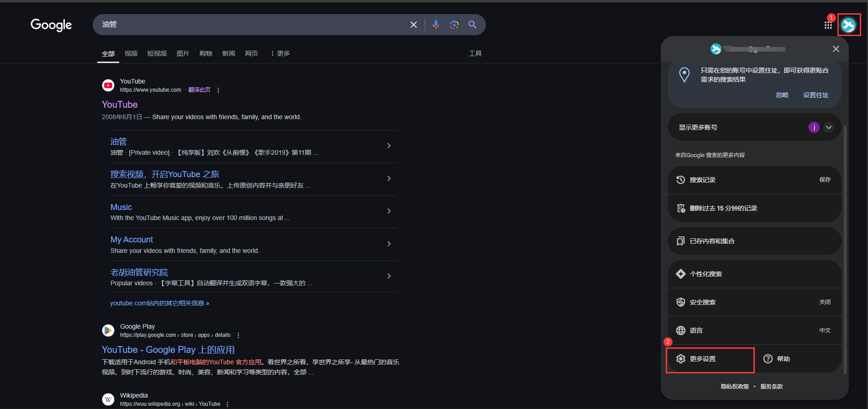Open the Google apps grid
The image size is (868, 409).
point(828,25)
